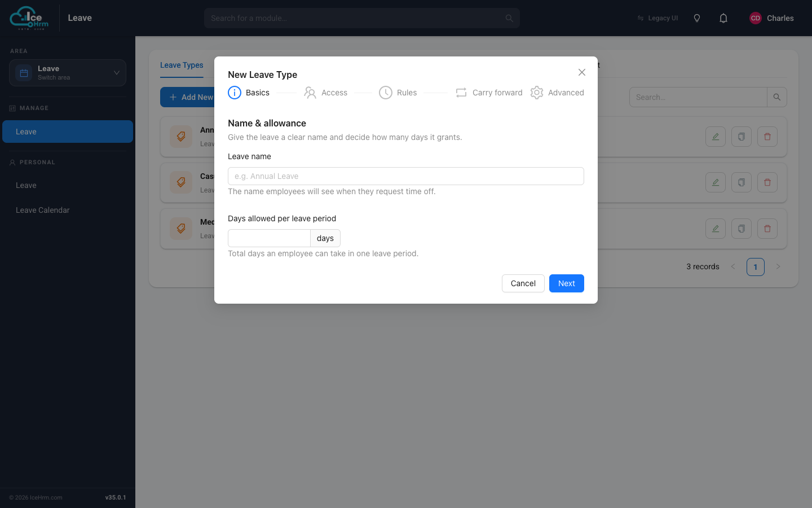Switch to the Leave Types tab

click(x=182, y=65)
